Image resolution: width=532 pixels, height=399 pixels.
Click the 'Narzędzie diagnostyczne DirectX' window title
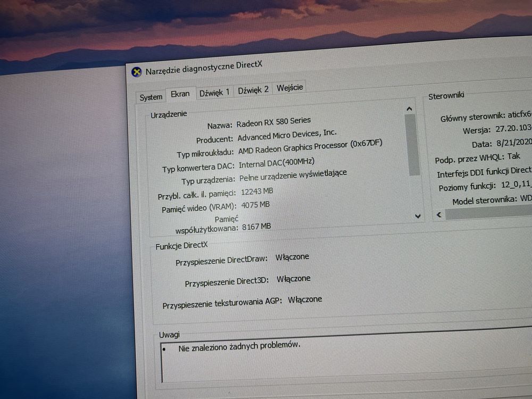204,68
